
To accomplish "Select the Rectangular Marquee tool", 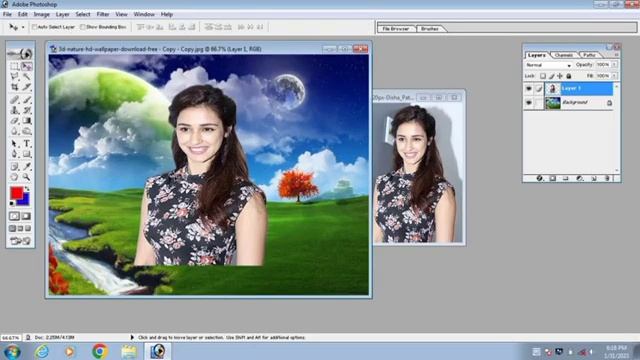I will (15, 66).
